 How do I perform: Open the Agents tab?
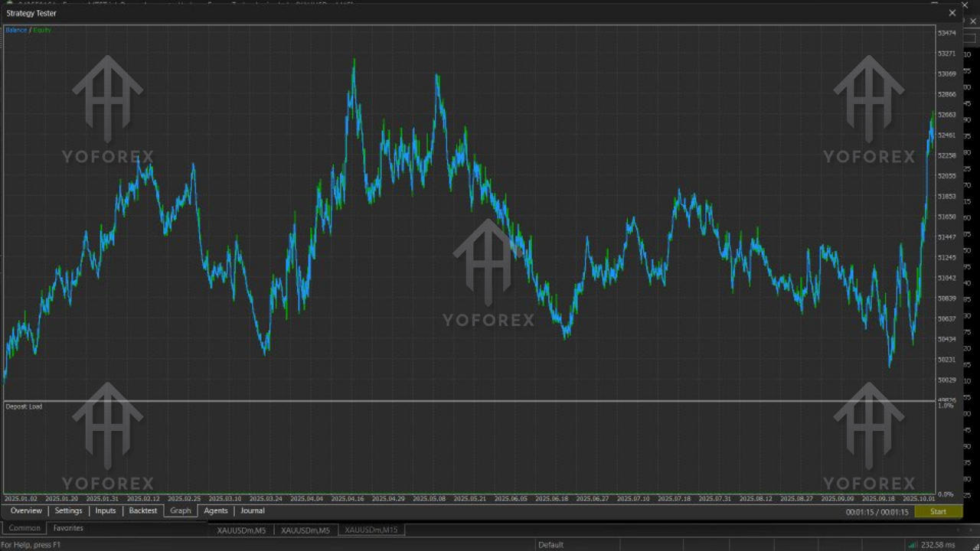[215, 510]
